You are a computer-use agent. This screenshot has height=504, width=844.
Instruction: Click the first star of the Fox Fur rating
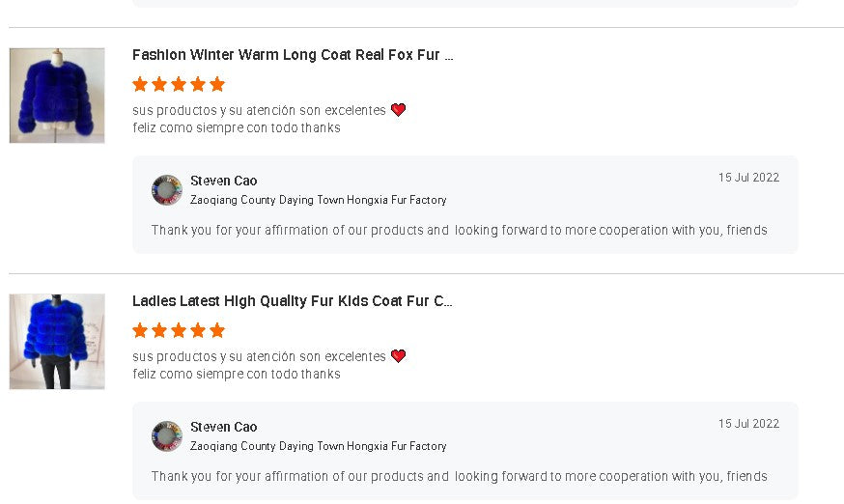[140, 84]
